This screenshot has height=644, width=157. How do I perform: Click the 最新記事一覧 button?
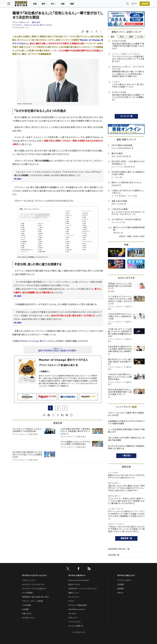pyautogui.click(x=126, y=538)
